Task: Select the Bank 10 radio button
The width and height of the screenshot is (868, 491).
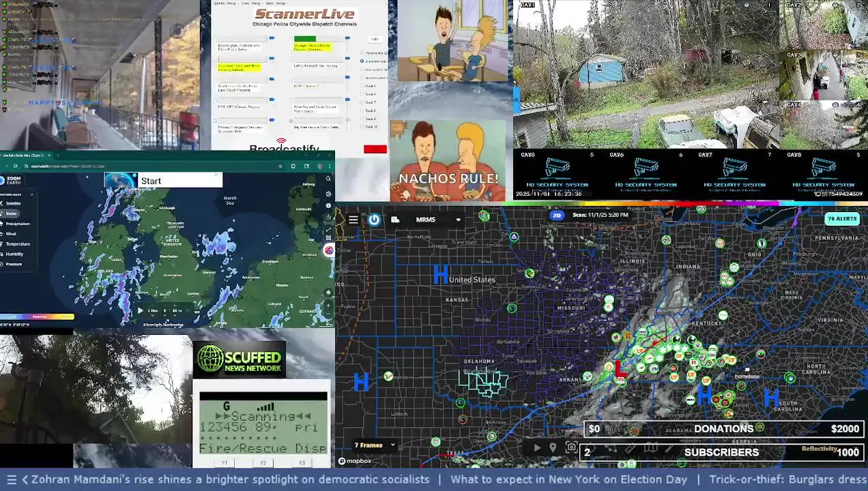Action: point(362,127)
